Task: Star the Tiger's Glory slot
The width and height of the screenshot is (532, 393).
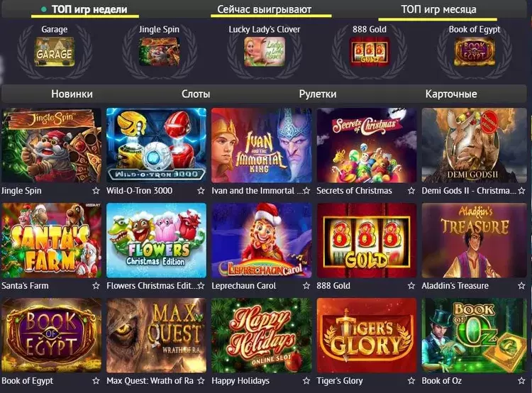Action: tap(411, 381)
